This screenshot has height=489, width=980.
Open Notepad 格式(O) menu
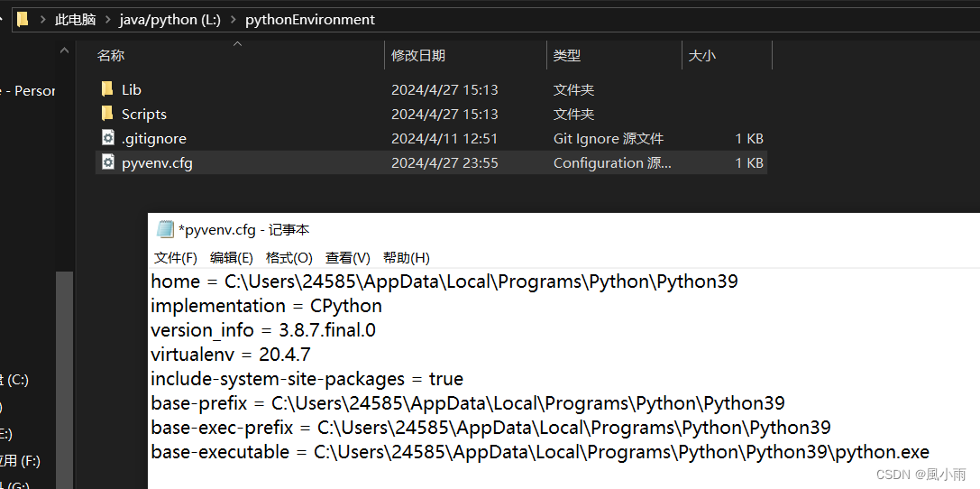click(x=289, y=258)
